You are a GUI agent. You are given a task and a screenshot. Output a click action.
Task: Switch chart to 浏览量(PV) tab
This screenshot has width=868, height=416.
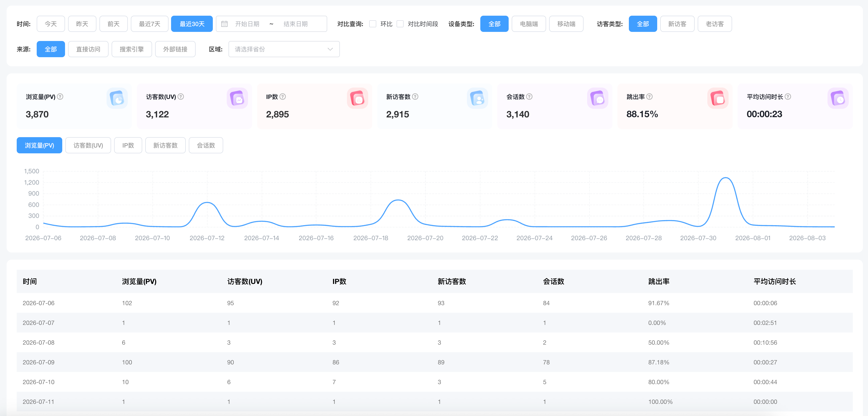coord(39,145)
